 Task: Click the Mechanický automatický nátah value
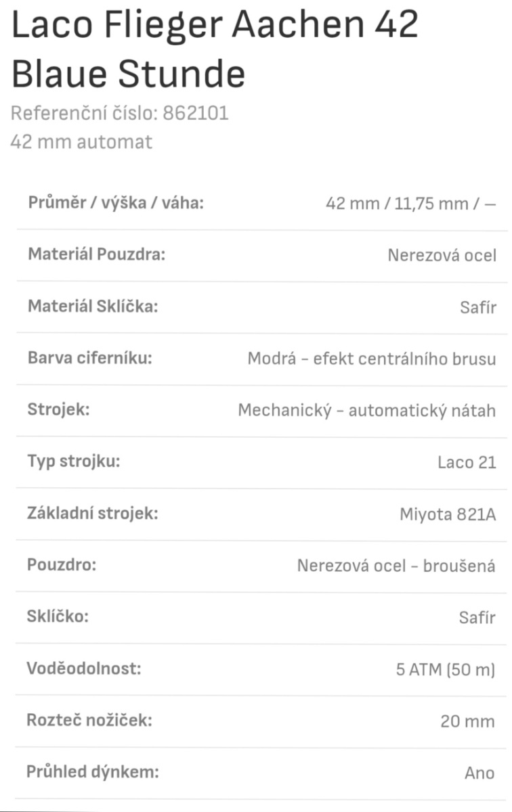pos(366,410)
